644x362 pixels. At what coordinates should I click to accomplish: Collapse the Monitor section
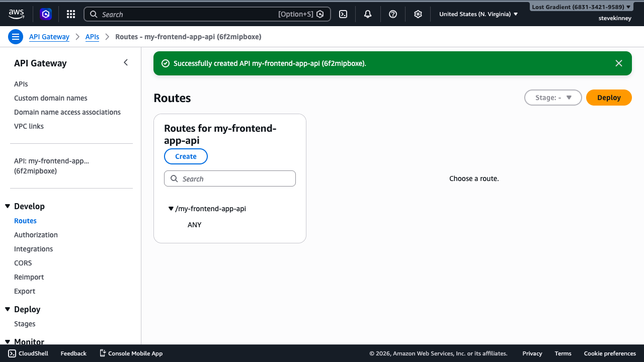coord(8,342)
